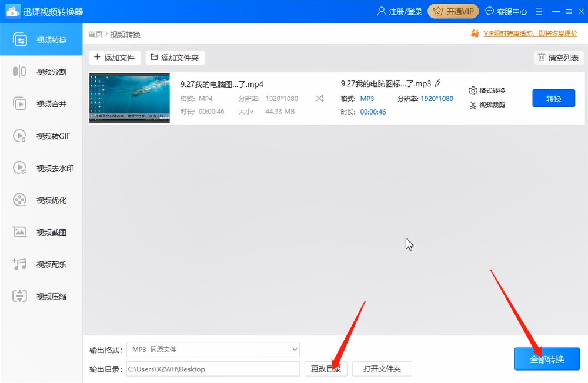This screenshot has width=588, height=383.
Task: Click the 全部转换 convert all button
Action: (x=547, y=359)
